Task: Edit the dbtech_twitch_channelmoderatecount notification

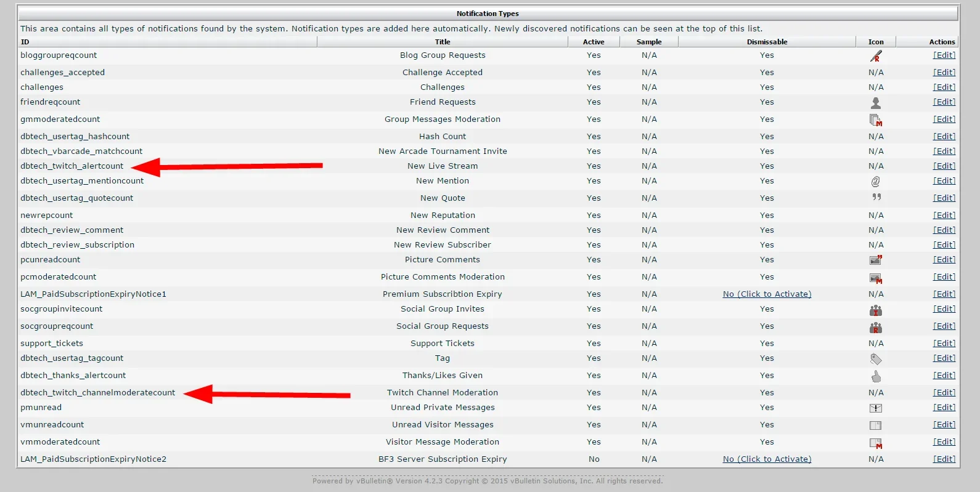Action: pos(944,392)
